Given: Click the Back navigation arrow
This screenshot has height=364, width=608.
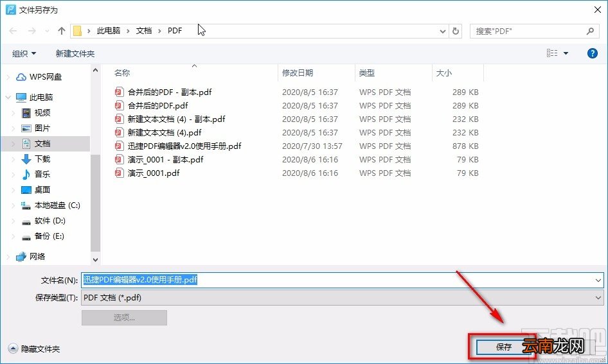Looking at the screenshot, I should tap(13, 31).
